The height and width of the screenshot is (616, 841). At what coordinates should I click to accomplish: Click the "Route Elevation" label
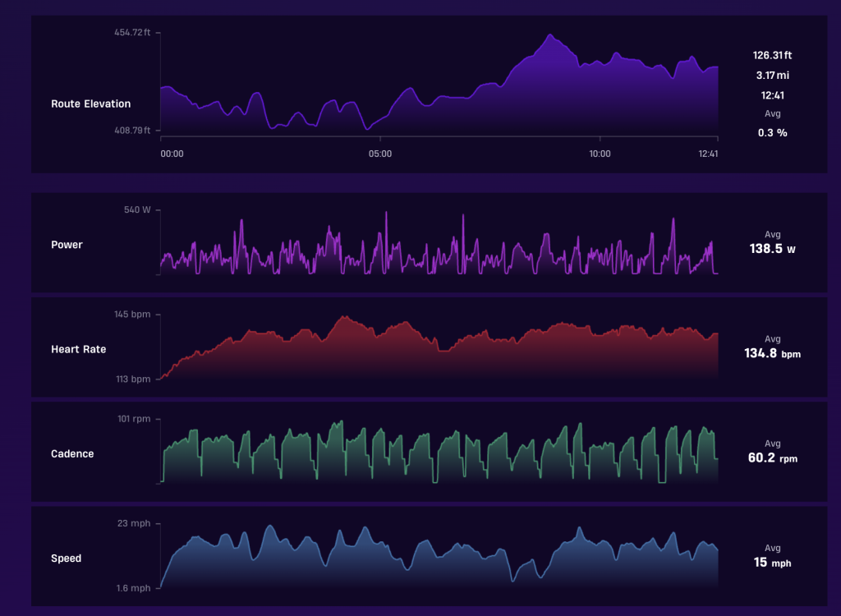click(x=90, y=104)
